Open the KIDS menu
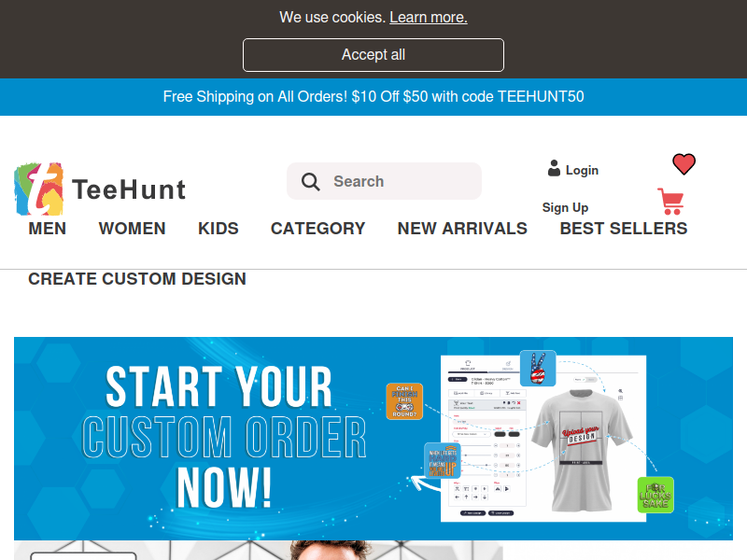This screenshot has width=747, height=560. coord(218,229)
